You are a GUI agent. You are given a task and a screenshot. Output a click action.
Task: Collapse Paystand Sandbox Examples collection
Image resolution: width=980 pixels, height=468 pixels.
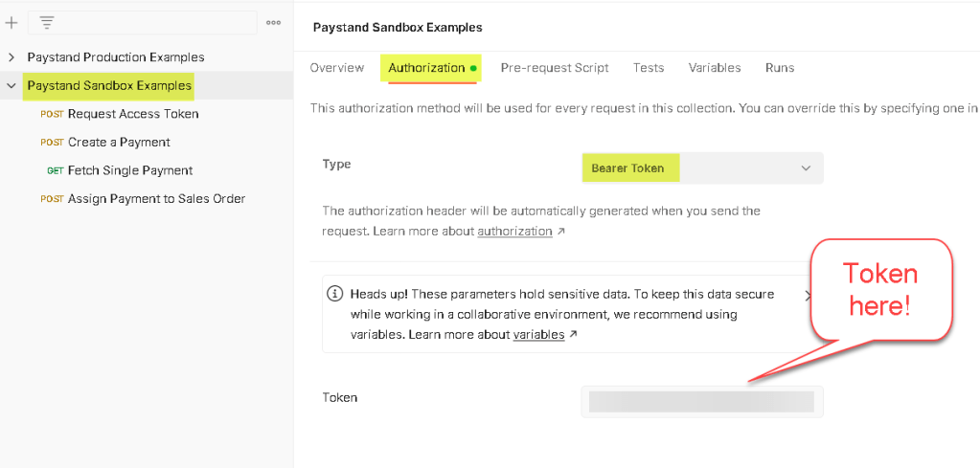[11, 86]
